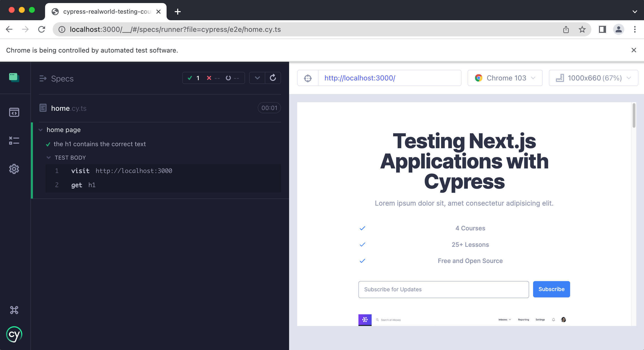Image resolution: width=644 pixels, height=350 pixels.
Task: Collapse the TEST BODY section
Action: click(49, 157)
